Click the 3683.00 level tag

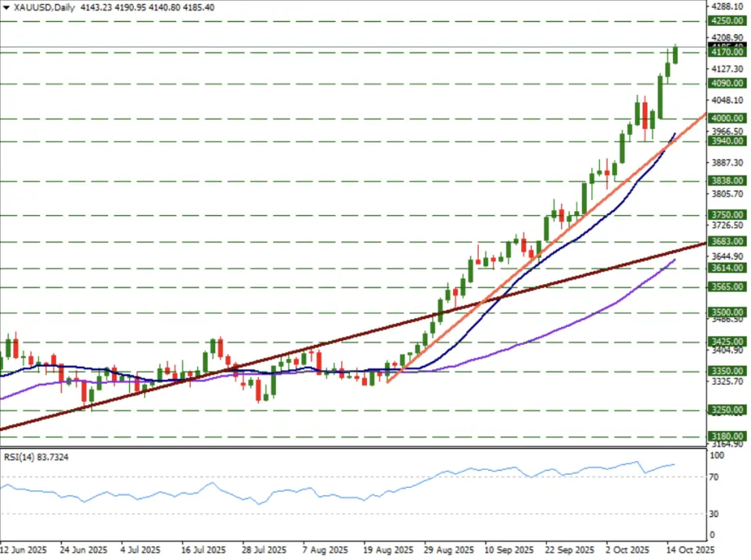click(727, 242)
